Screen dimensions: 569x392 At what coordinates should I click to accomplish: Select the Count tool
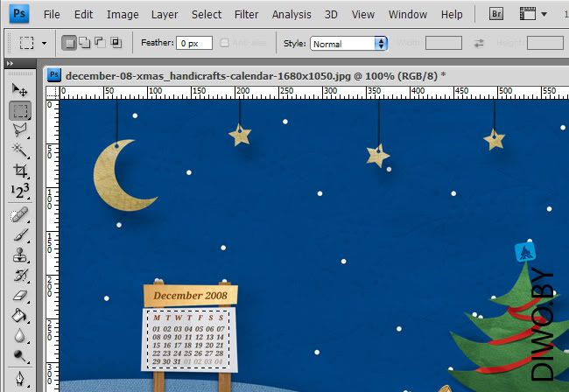coord(20,191)
